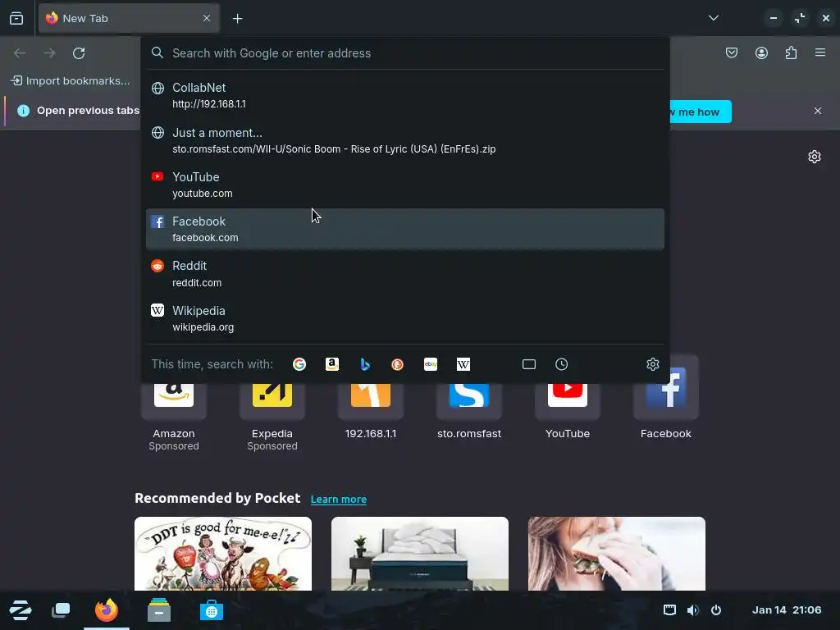Search open tabs only
This screenshot has width=840, height=630.
(x=529, y=364)
